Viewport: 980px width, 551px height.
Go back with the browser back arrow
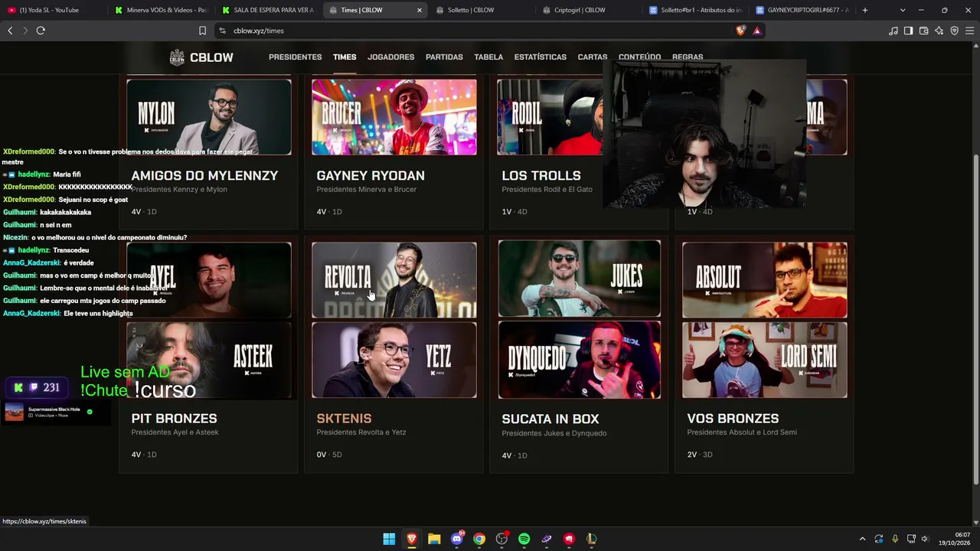point(10,31)
